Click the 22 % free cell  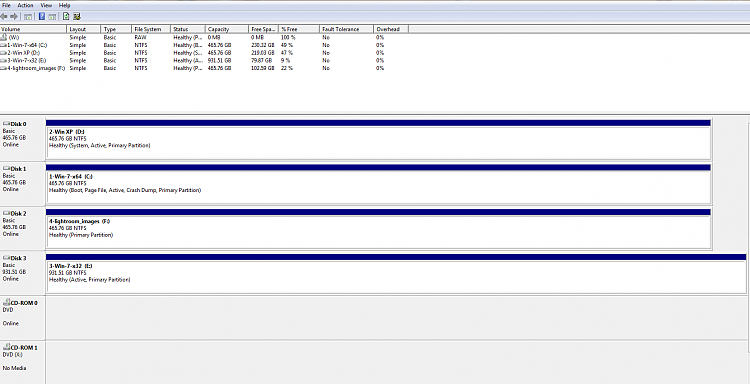click(287, 68)
